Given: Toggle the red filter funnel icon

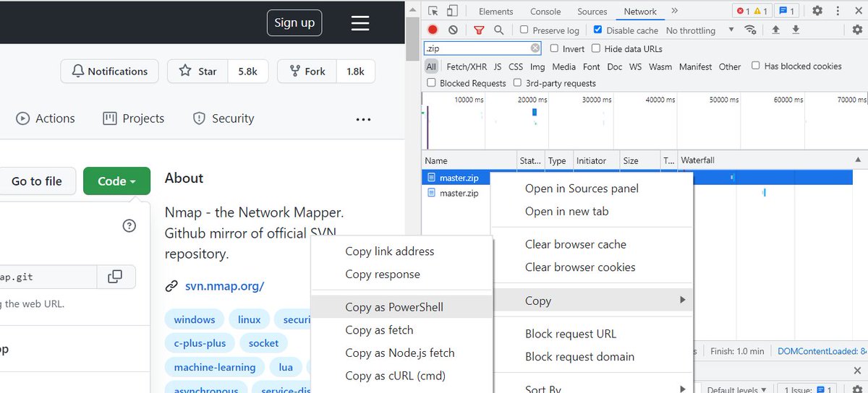Looking at the screenshot, I should pos(479,30).
